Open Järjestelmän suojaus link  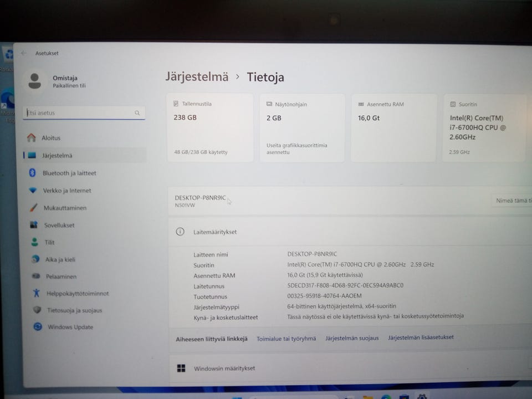[352, 338]
